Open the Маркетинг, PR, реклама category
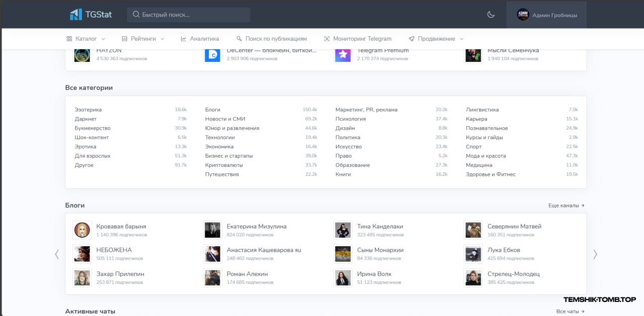 pyautogui.click(x=366, y=110)
